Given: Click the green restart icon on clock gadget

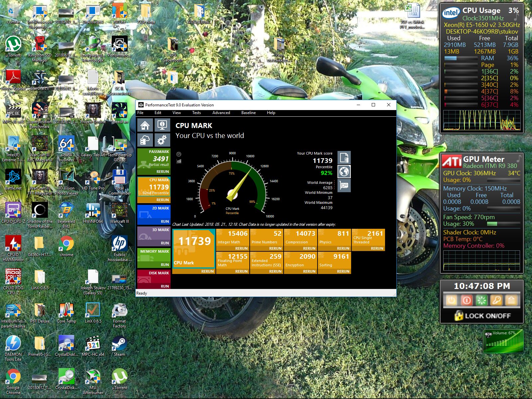Looking at the screenshot, I should 481,301.
